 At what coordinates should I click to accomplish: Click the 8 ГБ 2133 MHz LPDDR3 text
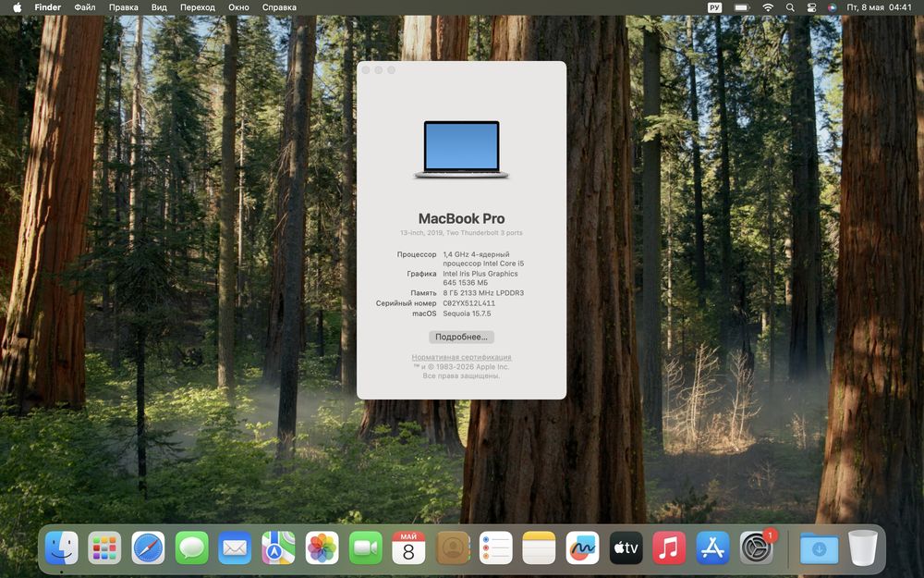coord(483,293)
